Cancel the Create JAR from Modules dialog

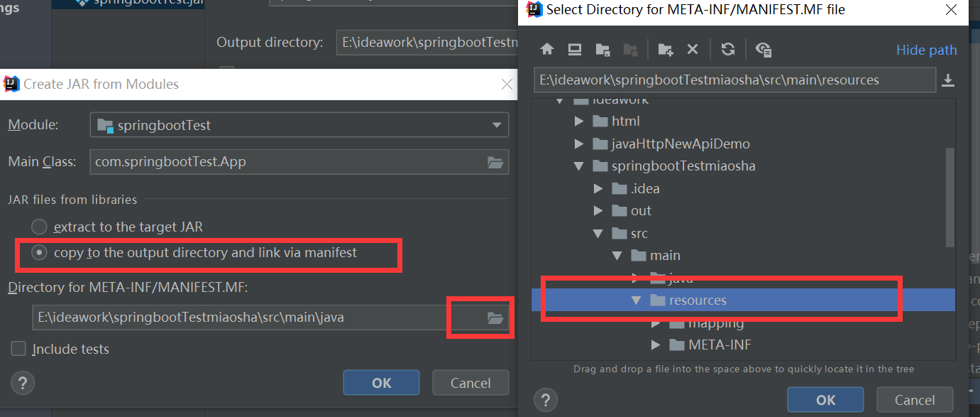tap(470, 382)
